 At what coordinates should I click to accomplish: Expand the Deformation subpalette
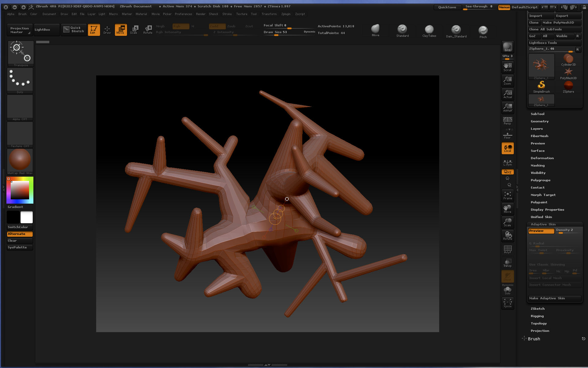coord(542,158)
